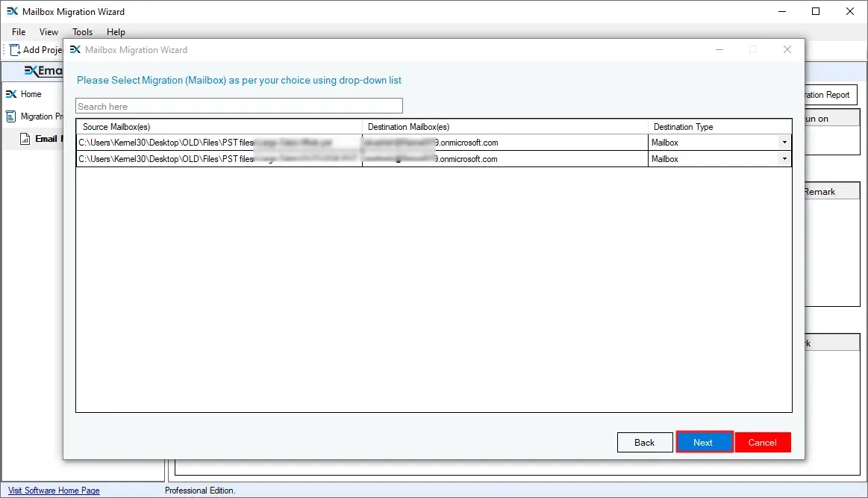The width and height of the screenshot is (868, 498).
Task: Click the Home icon in the sidebar
Action: tap(11, 94)
